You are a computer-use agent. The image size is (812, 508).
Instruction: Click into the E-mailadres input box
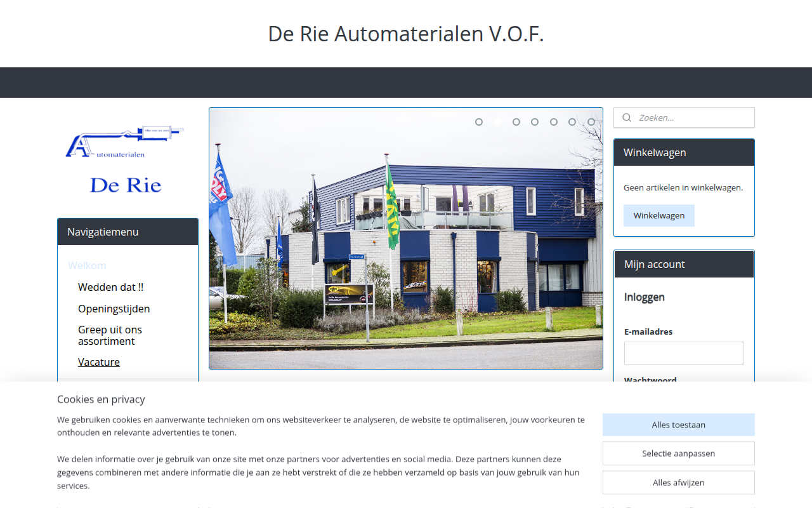point(684,353)
